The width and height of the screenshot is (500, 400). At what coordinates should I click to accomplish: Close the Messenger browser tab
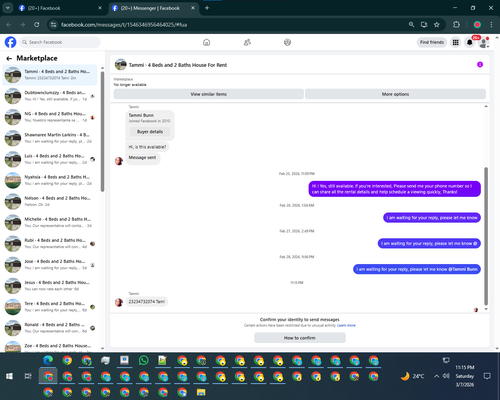click(193, 8)
